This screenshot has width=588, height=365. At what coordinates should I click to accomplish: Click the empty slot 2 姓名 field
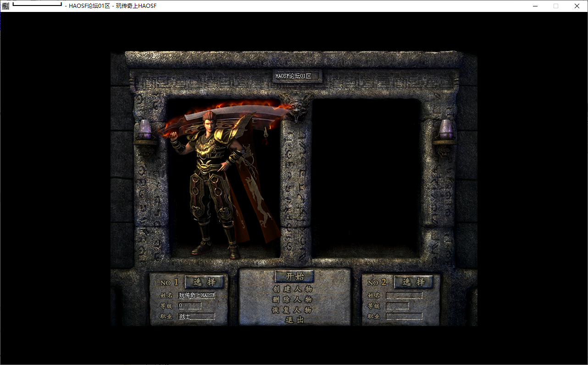pos(404,296)
